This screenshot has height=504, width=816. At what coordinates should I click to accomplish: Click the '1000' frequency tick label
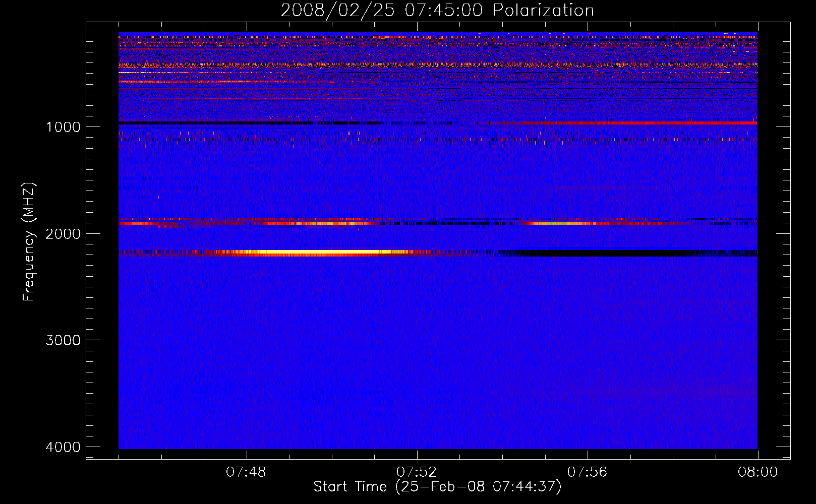coord(63,127)
